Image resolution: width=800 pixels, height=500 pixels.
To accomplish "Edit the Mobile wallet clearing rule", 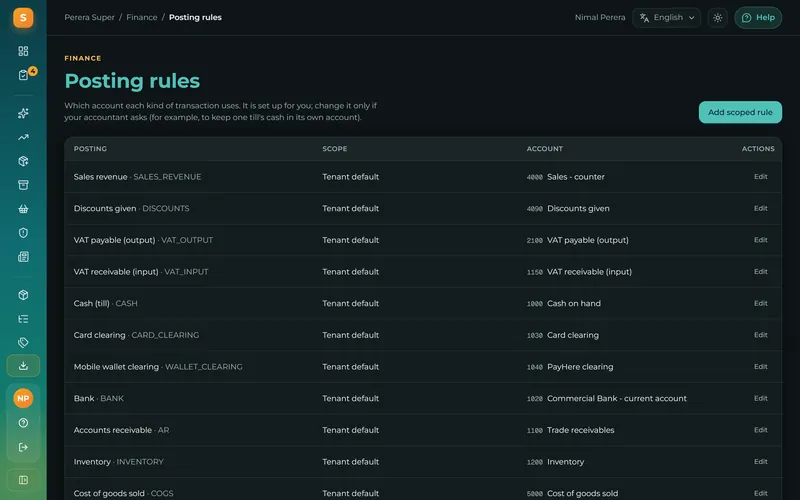I will pos(760,366).
